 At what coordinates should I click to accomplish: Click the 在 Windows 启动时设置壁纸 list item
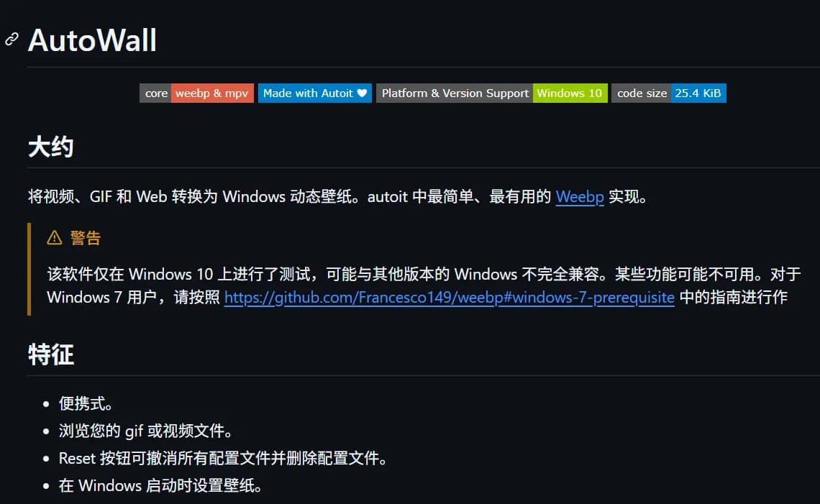click(160, 486)
